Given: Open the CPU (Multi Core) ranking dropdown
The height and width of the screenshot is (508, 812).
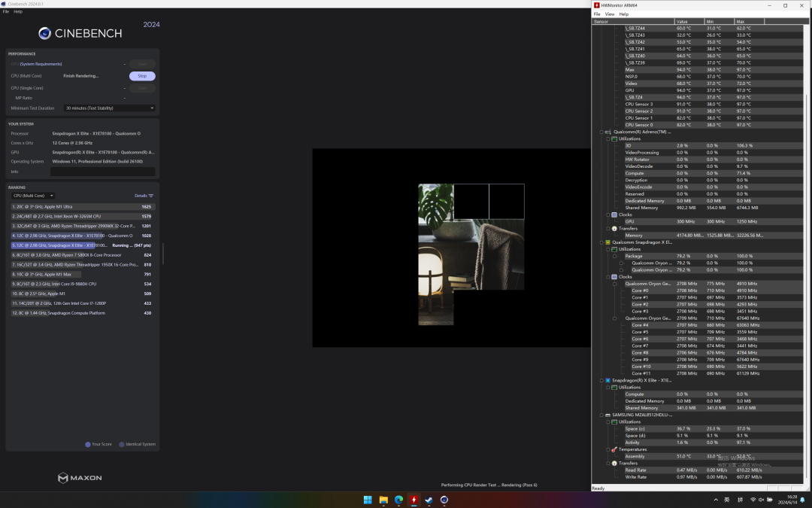Looking at the screenshot, I should click(x=33, y=196).
